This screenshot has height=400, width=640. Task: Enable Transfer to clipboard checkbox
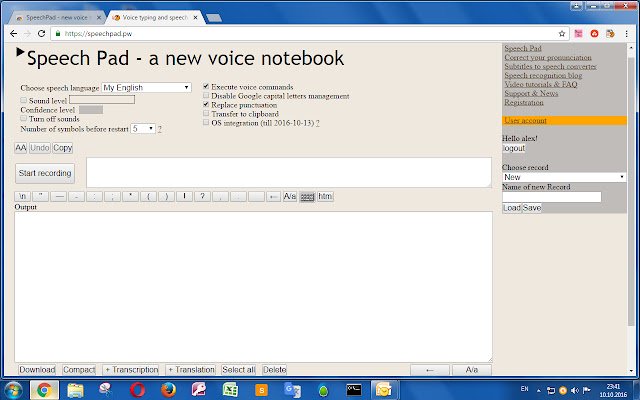tap(206, 113)
